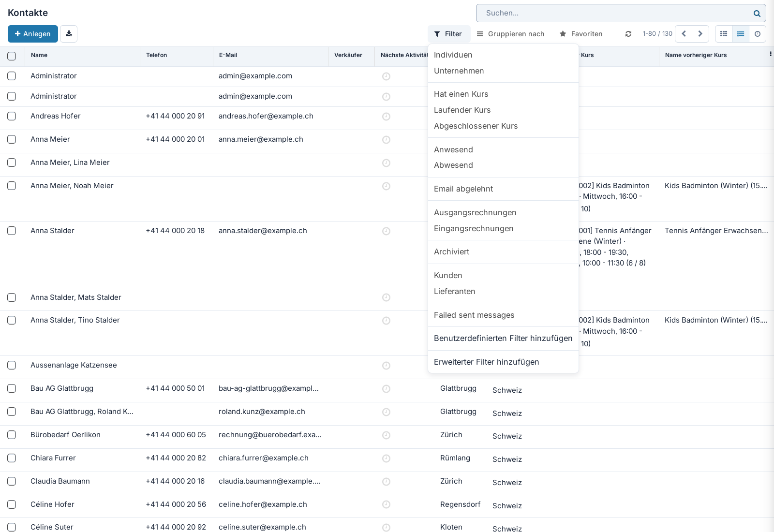Click the download/export icon button
The width and height of the screenshot is (774, 532).
point(69,34)
